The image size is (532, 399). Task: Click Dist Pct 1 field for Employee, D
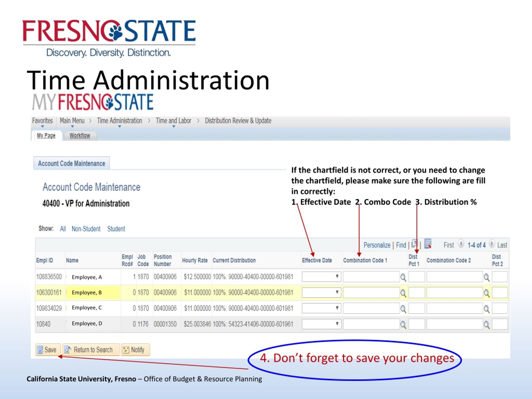(x=417, y=324)
